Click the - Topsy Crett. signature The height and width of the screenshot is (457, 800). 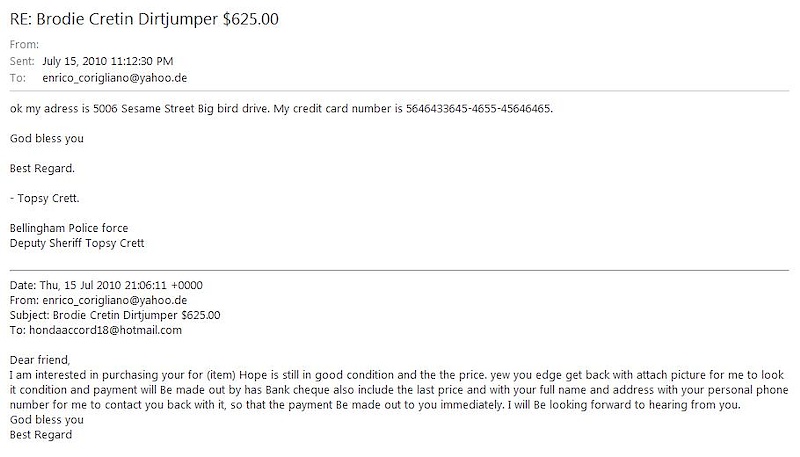point(44,198)
